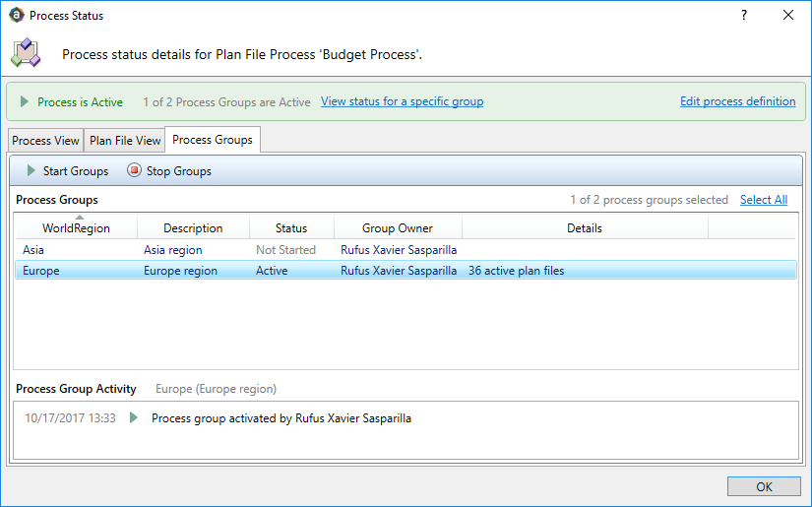This screenshot has width=812, height=507.
Task: Sort by Group Owner column header
Action: [x=398, y=228]
